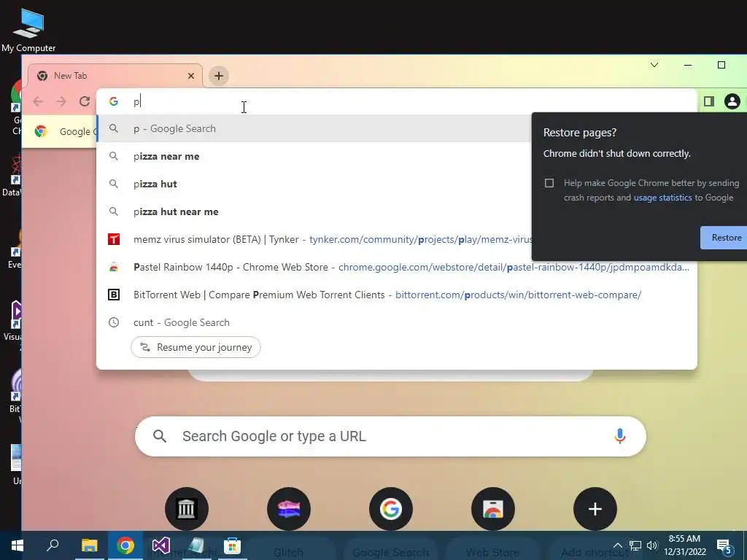Open File Explorer from taskbar
This screenshot has width=747, height=560.
(x=89, y=545)
